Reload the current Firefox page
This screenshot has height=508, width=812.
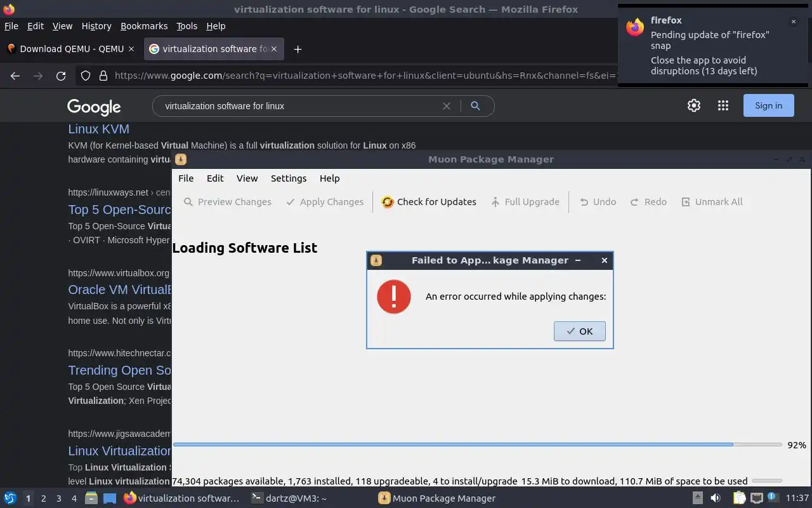point(61,76)
